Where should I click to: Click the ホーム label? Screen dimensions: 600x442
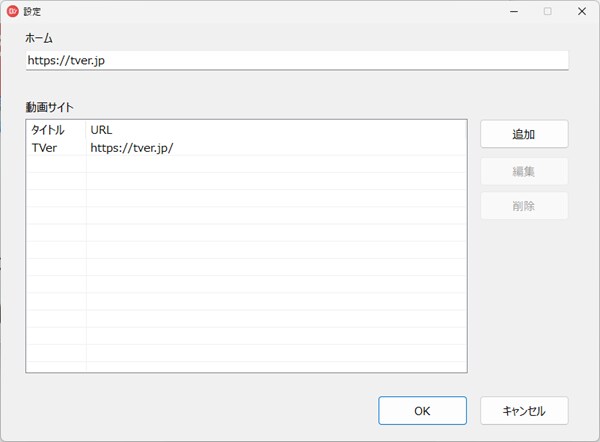pos(40,38)
